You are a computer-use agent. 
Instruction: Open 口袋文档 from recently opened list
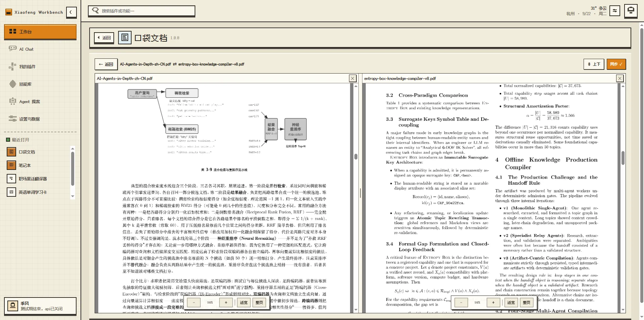point(38,152)
